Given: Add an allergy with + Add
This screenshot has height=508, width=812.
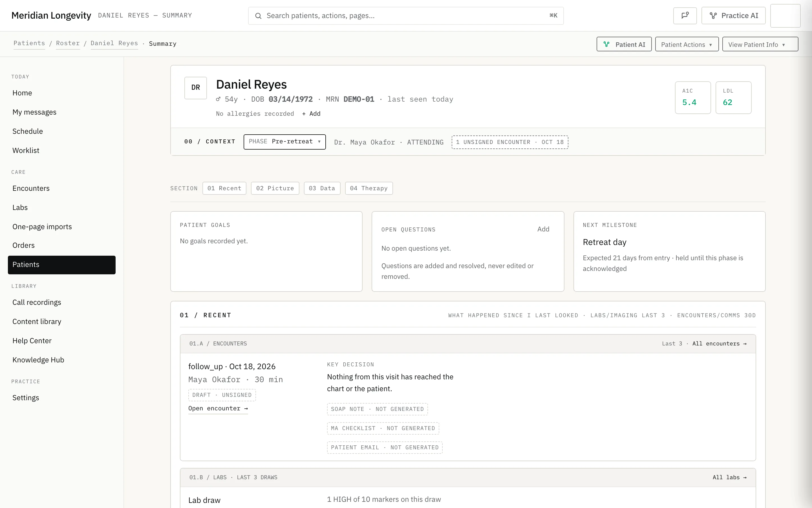Looking at the screenshot, I should tap(311, 113).
